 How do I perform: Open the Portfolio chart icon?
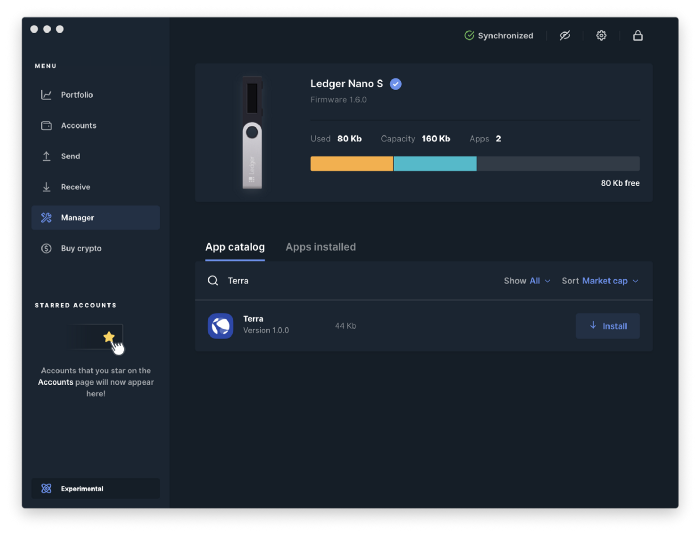tap(46, 95)
